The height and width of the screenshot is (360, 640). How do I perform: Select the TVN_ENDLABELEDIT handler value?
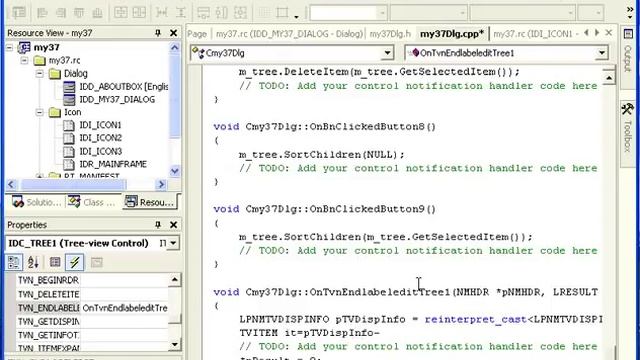[124, 308]
